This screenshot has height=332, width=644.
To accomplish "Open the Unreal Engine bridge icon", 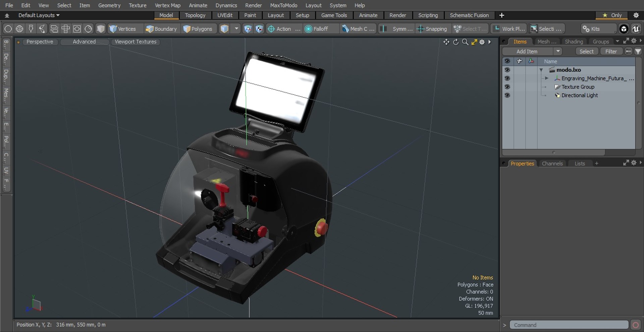I will pos(636,29).
